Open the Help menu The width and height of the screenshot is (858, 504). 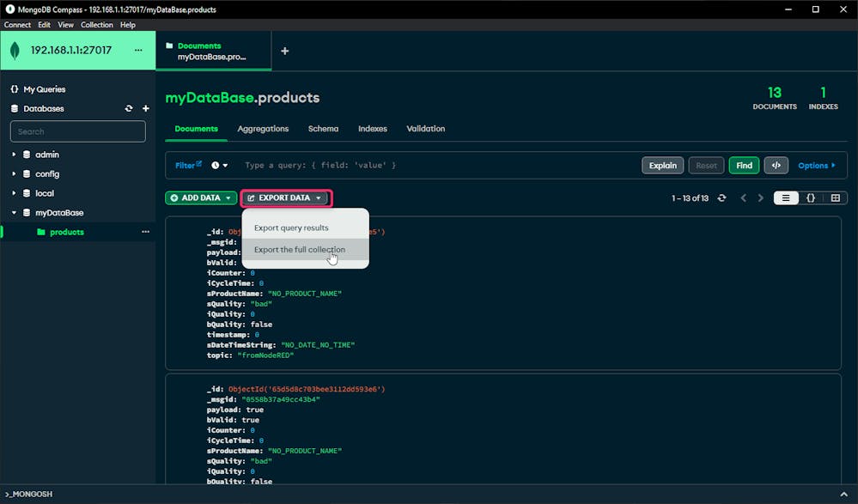coord(127,25)
